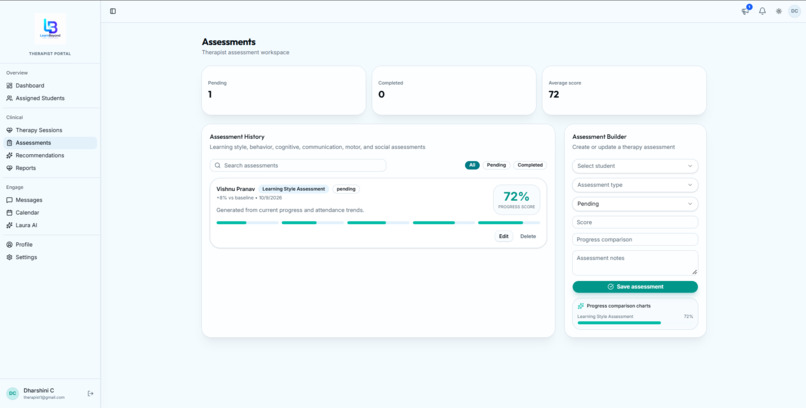This screenshot has width=806, height=408.
Task: Click the Dharshini C user name
Action: click(39, 391)
